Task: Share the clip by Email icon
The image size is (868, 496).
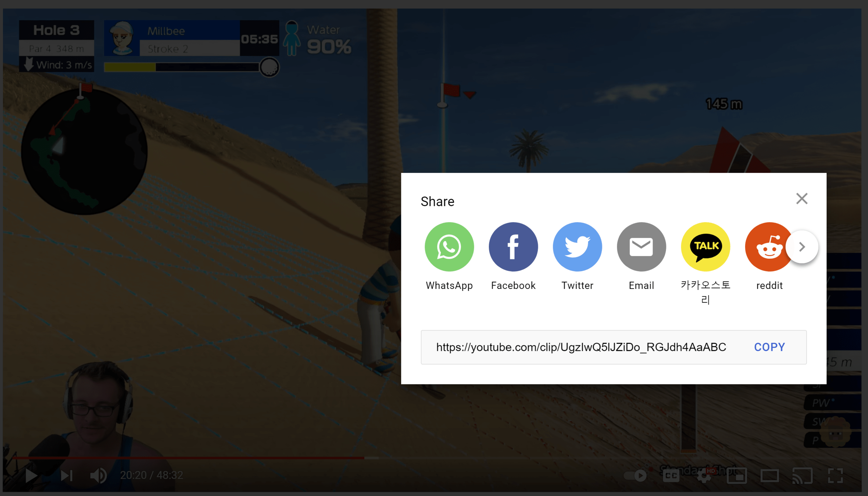Action: pos(641,247)
